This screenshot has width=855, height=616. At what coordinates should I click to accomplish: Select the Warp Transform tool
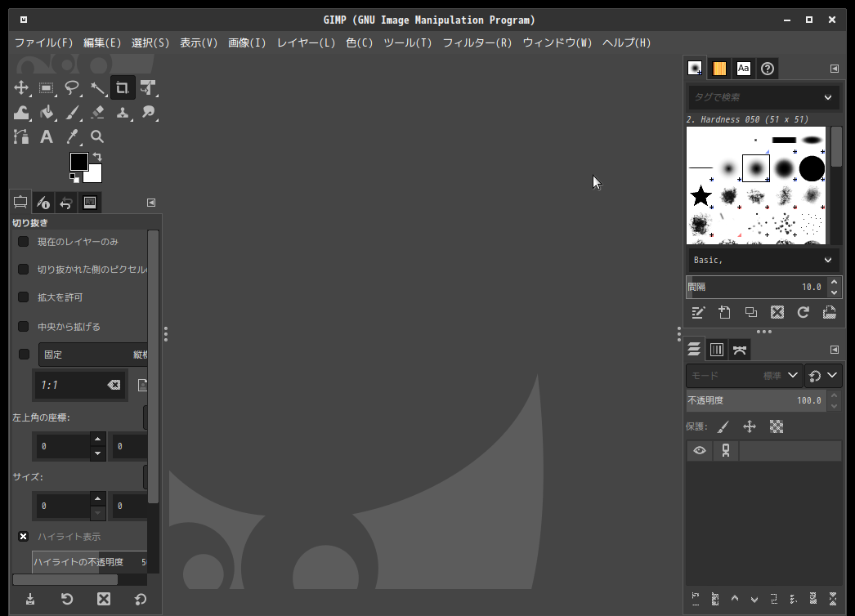point(21,112)
